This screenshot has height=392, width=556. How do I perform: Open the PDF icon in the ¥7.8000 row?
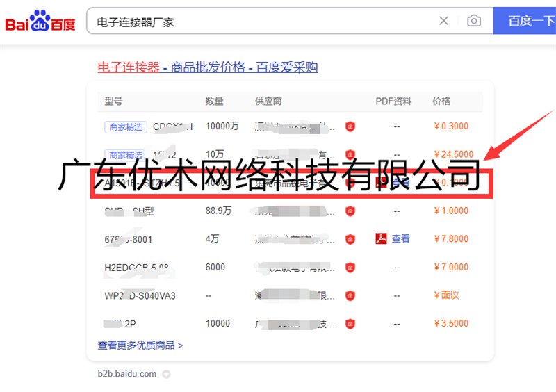click(381, 238)
